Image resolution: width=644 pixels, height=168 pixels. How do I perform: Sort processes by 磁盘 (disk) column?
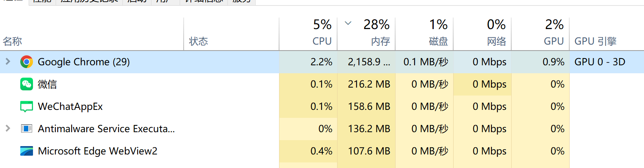424,34
